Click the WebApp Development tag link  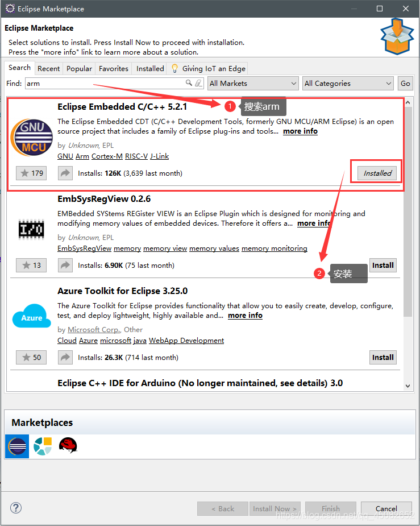186,341
